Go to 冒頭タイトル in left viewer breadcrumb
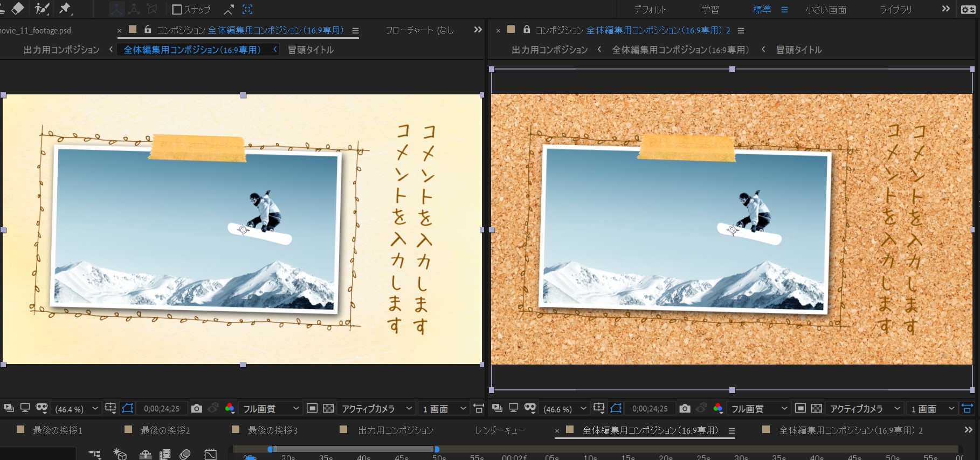This screenshot has height=460, width=980. [x=311, y=50]
